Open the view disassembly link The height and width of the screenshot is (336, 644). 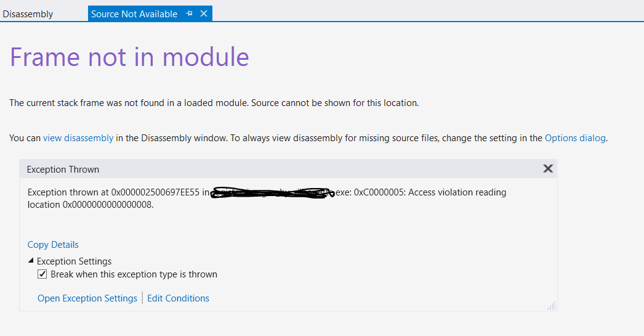(x=78, y=138)
